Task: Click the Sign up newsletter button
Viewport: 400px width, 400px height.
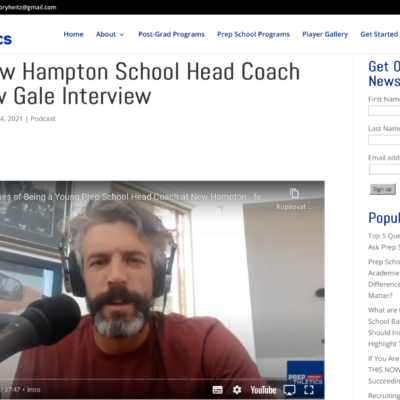Action: pos(382,189)
